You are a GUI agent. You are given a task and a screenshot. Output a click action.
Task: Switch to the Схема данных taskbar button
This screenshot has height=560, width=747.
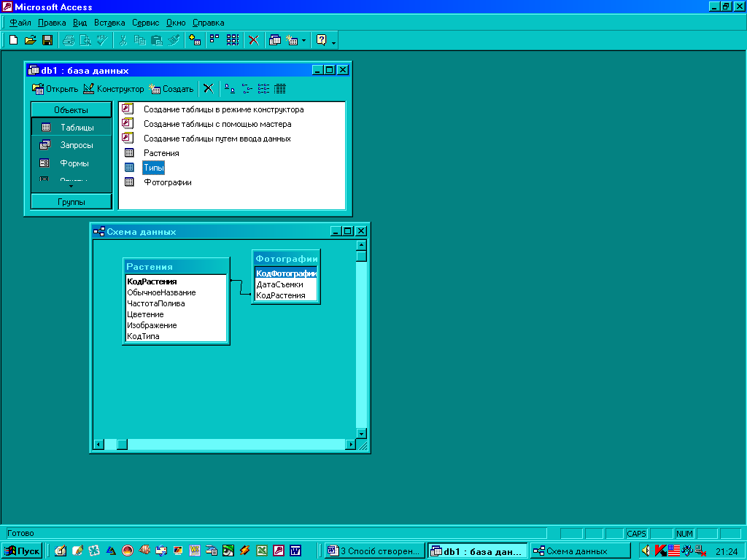coord(580,551)
